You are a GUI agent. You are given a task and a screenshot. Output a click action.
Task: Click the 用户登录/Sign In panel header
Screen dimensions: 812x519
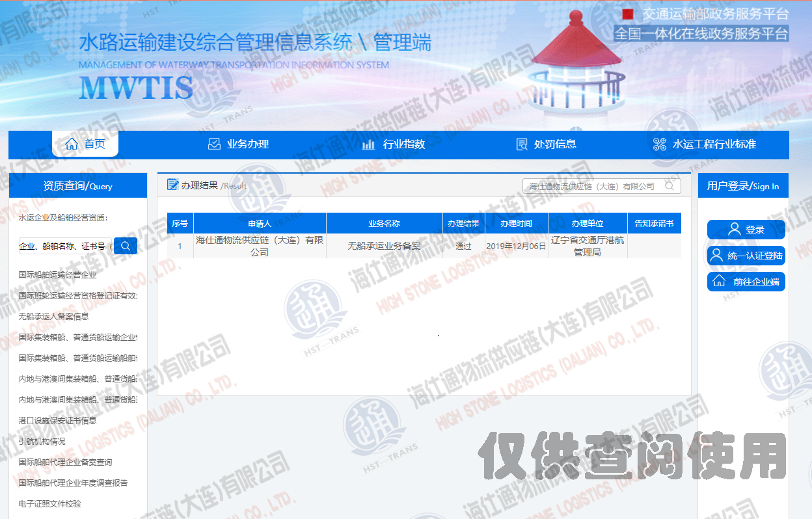point(743,186)
